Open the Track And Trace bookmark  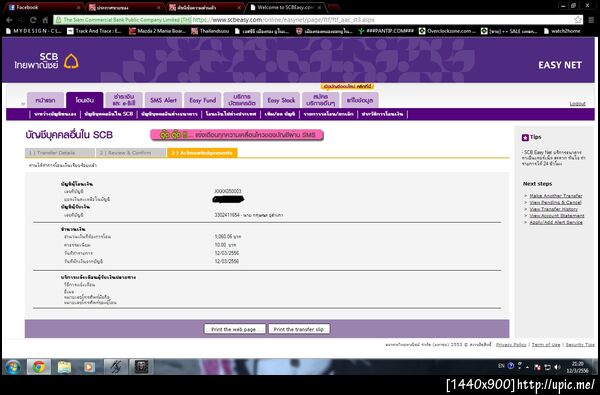coord(95,31)
